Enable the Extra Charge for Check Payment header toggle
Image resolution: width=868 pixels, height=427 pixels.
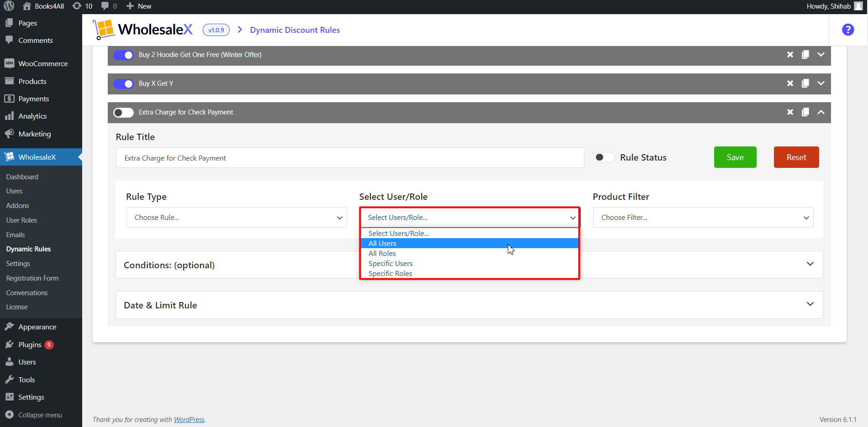[123, 112]
